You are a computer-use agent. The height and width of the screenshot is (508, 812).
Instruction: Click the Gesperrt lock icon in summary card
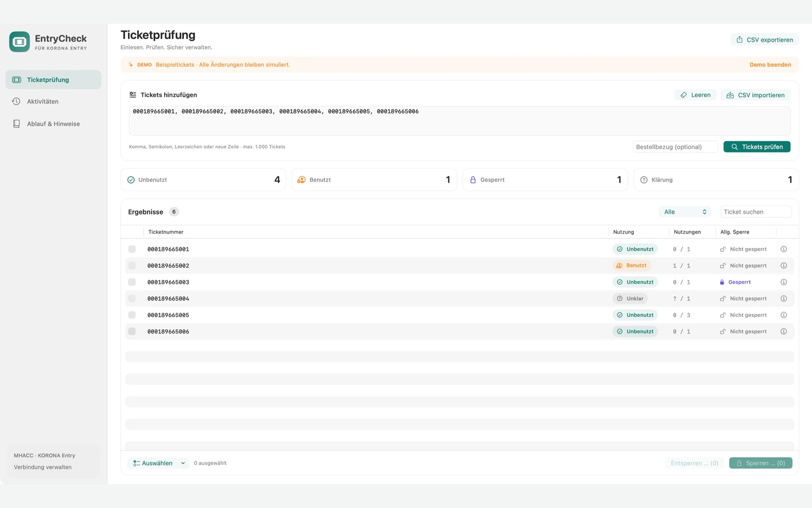coord(473,180)
